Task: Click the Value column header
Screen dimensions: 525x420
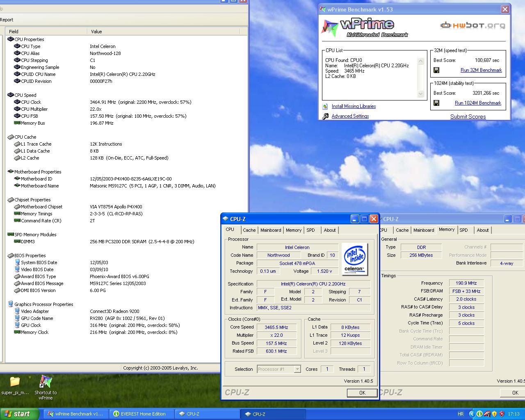Action: (164, 31)
